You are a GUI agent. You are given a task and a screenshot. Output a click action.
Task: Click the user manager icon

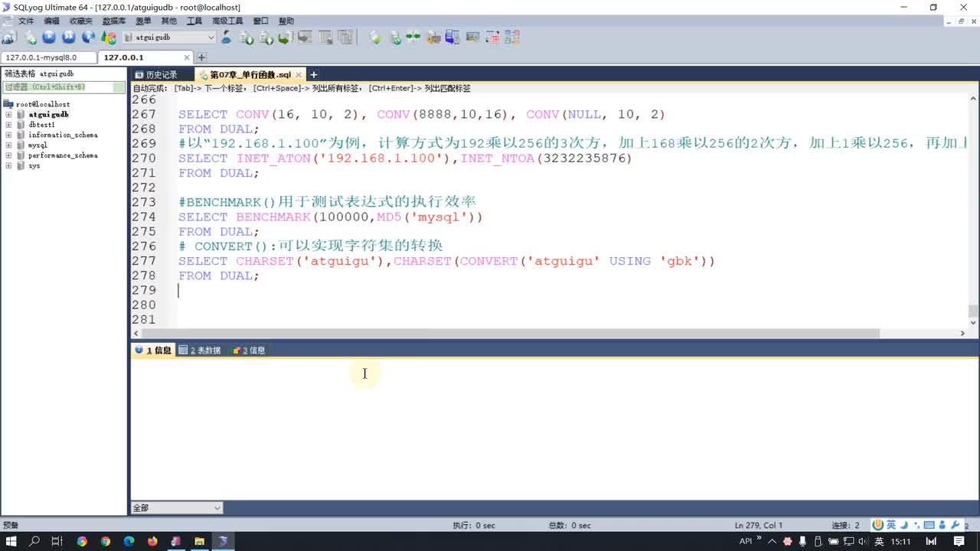pos(227,37)
